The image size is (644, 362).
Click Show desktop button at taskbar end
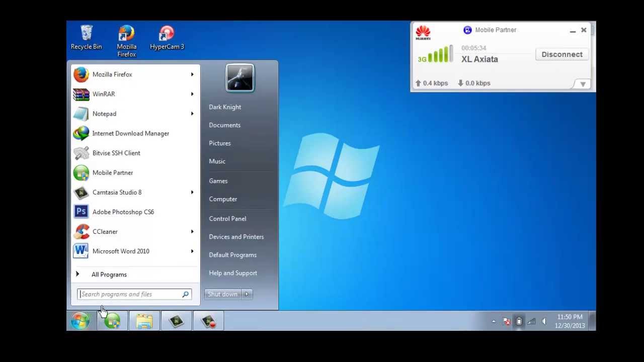click(592, 321)
